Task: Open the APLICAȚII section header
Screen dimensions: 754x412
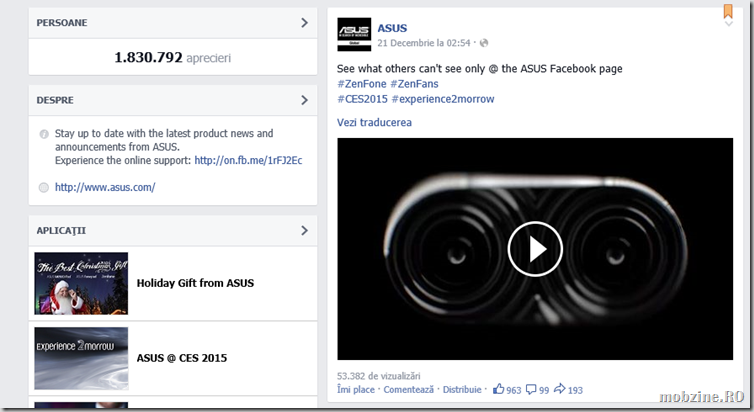Action: pyautogui.click(x=173, y=230)
